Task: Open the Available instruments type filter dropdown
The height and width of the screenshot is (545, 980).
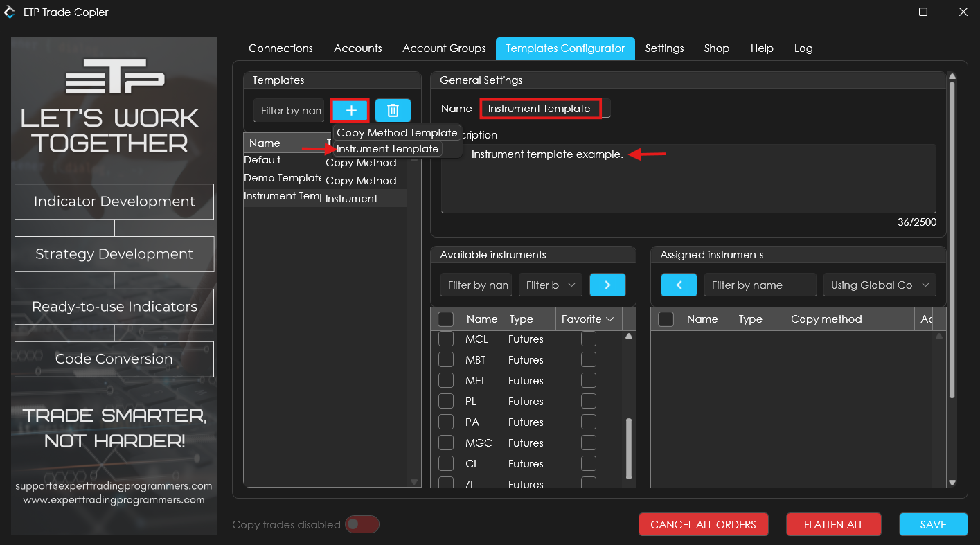Action: (x=551, y=285)
